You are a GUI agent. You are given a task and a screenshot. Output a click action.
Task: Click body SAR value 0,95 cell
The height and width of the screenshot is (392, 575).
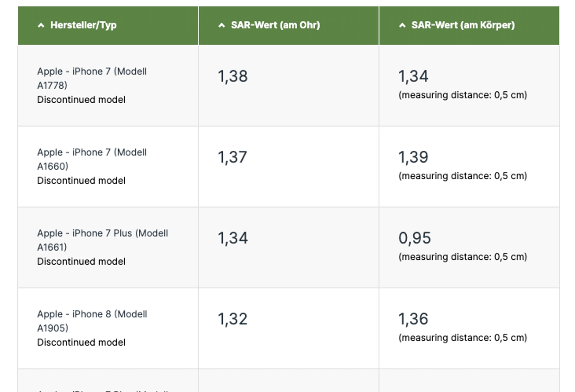414,238
